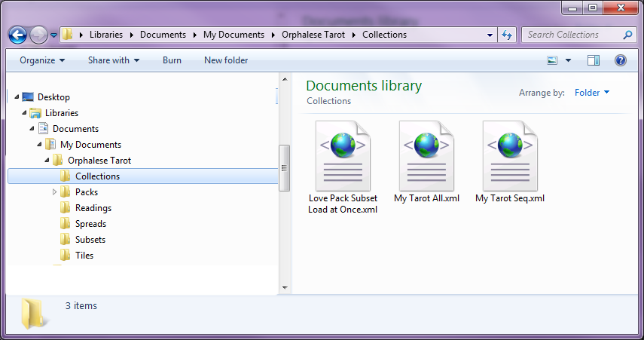Select the Packs folder in the tree

tap(87, 192)
